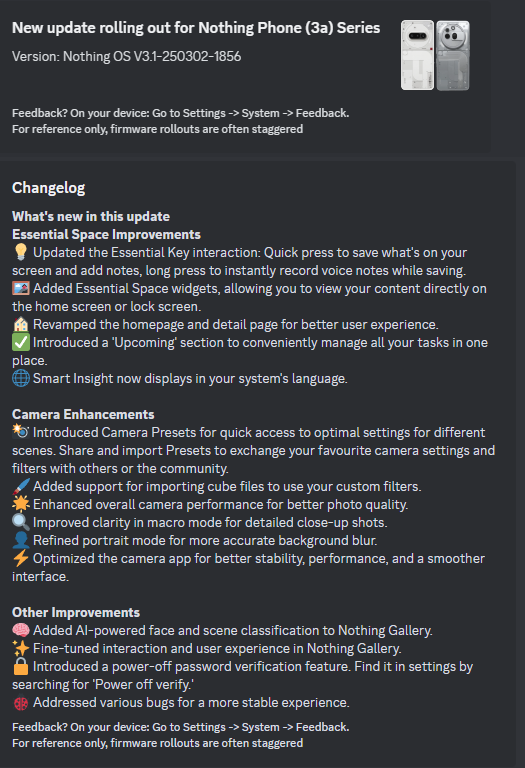This screenshot has width=525, height=768.
Task: Click the globe emoji near Smart Insight
Action: (x=21, y=378)
